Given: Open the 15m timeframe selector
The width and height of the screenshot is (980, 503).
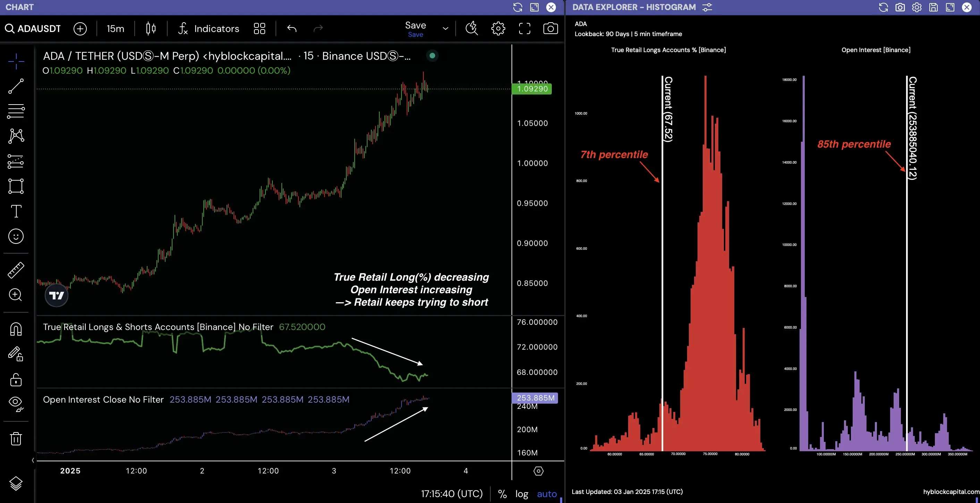Looking at the screenshot, I should (115, 28).
